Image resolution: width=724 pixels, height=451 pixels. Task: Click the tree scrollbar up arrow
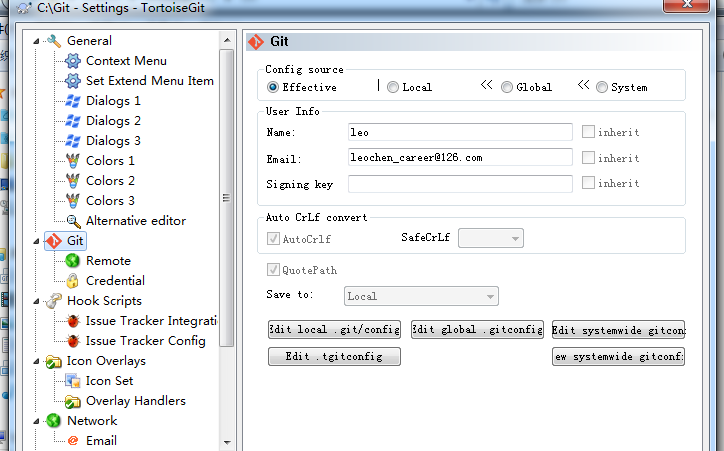click(x=227, y=40)
